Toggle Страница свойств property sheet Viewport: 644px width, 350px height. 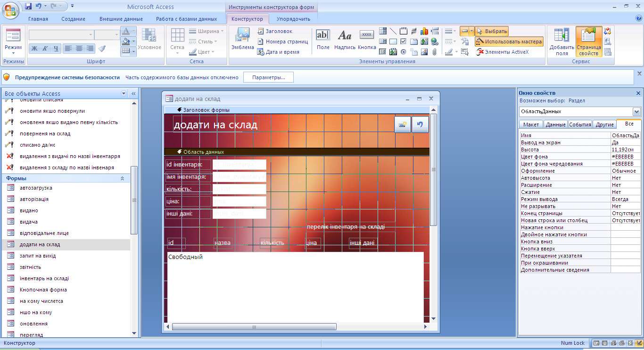pos(589,42)
